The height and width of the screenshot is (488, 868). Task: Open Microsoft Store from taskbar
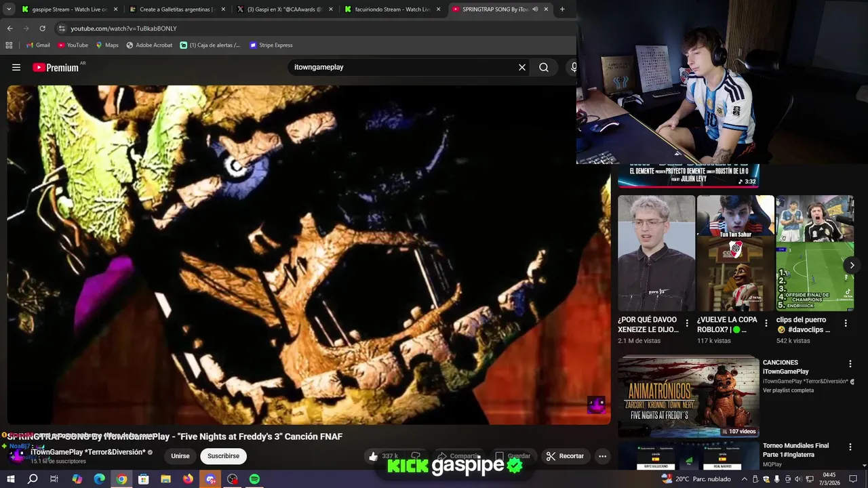[x=144, y=479]
